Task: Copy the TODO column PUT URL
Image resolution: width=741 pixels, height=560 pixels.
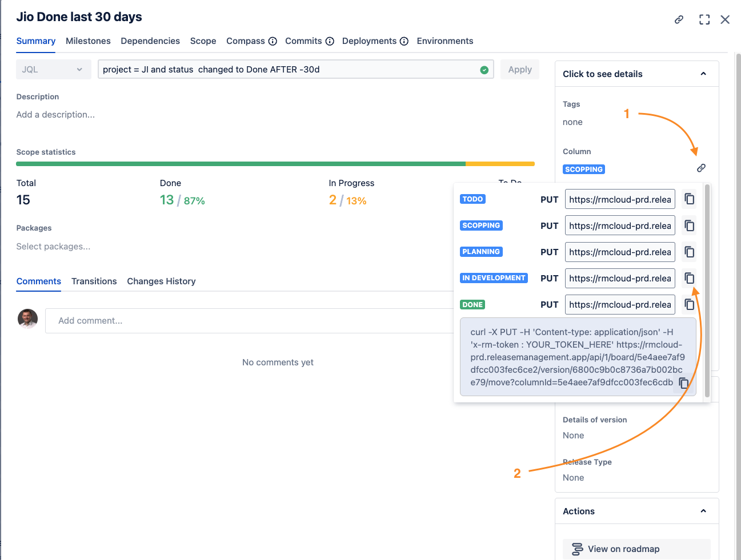Action: (690, 199)
